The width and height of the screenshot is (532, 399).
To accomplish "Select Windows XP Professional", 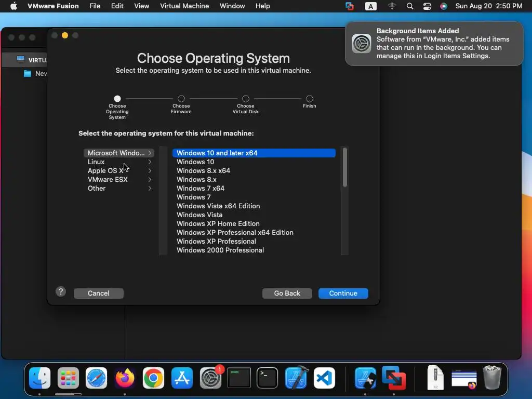I will 254,241.
